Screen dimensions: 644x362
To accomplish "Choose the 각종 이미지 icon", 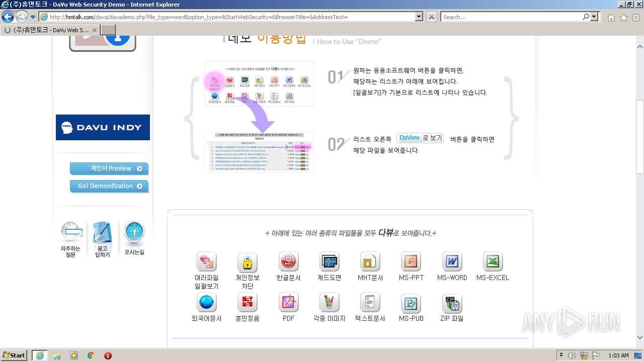I will click(x=330, y=303).
